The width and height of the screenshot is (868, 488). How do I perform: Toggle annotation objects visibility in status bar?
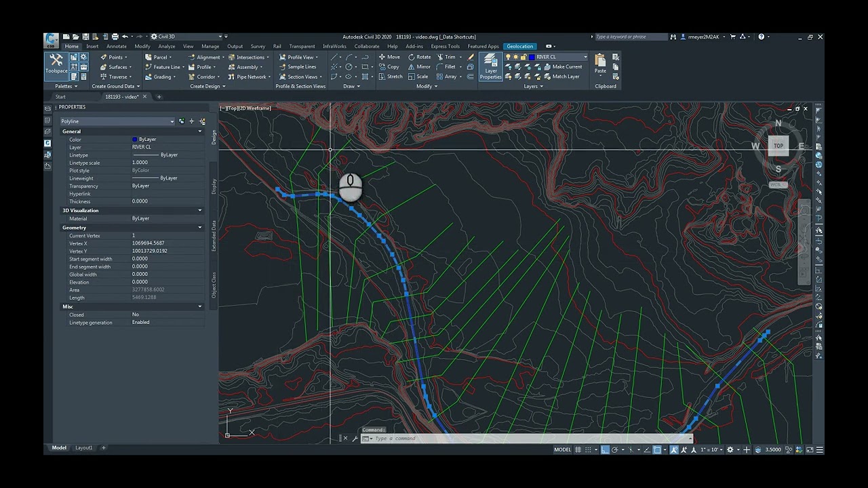[673, 449]
